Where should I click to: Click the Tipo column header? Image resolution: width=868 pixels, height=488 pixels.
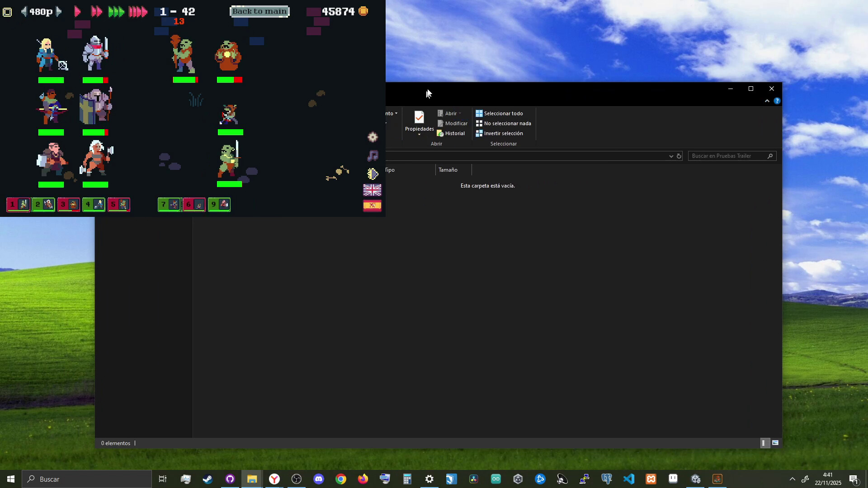[x=390, y=170]
